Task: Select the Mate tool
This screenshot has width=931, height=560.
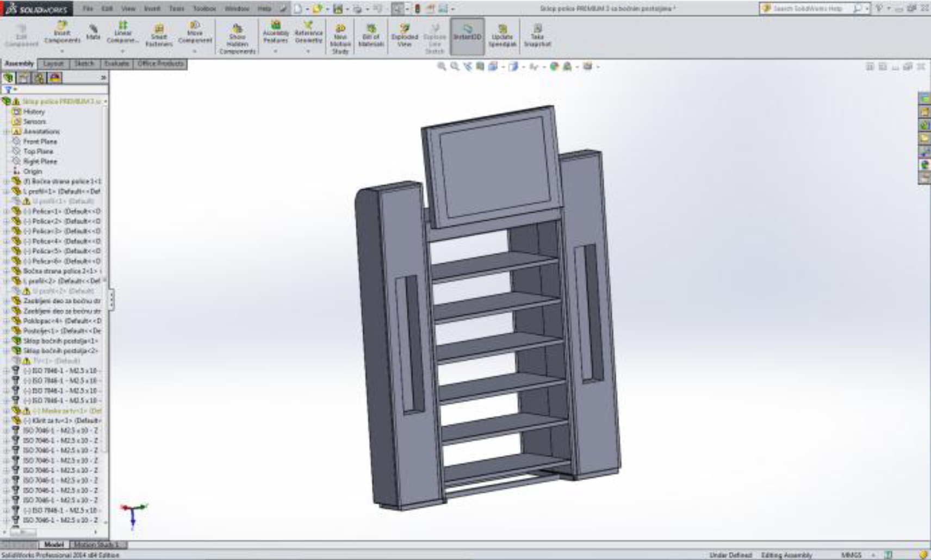Action: [x=93, y=32]
